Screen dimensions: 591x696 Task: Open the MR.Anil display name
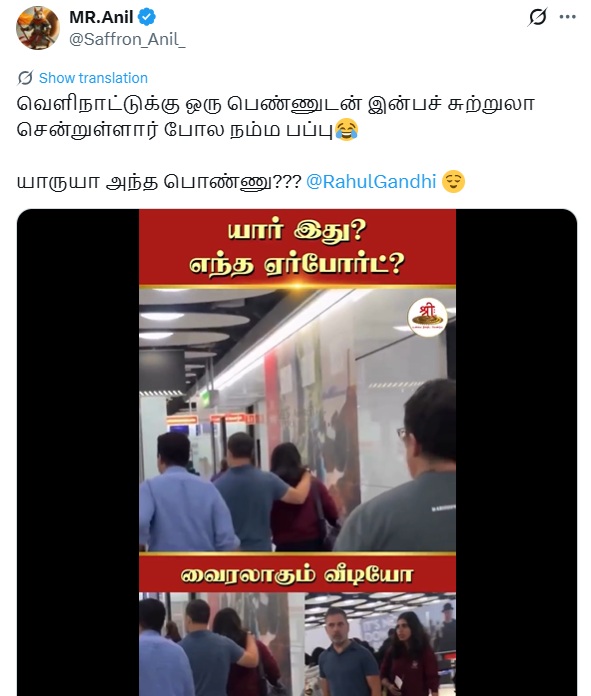click(101, 17)
